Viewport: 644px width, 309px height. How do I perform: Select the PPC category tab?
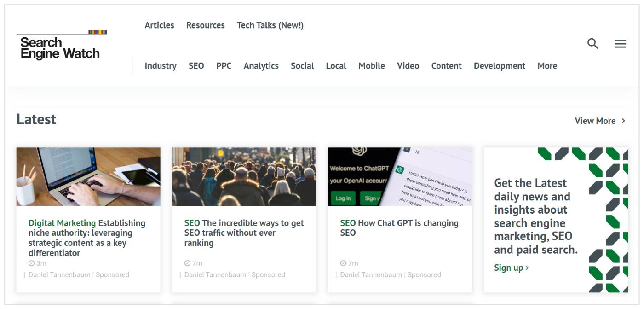point(224,66)
